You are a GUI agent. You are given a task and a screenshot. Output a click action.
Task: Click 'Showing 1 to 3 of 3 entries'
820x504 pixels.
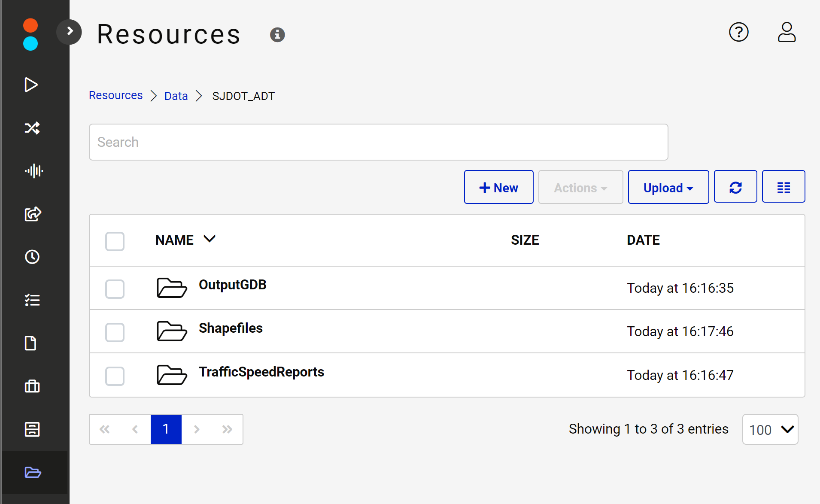click(x=648, y=429)
